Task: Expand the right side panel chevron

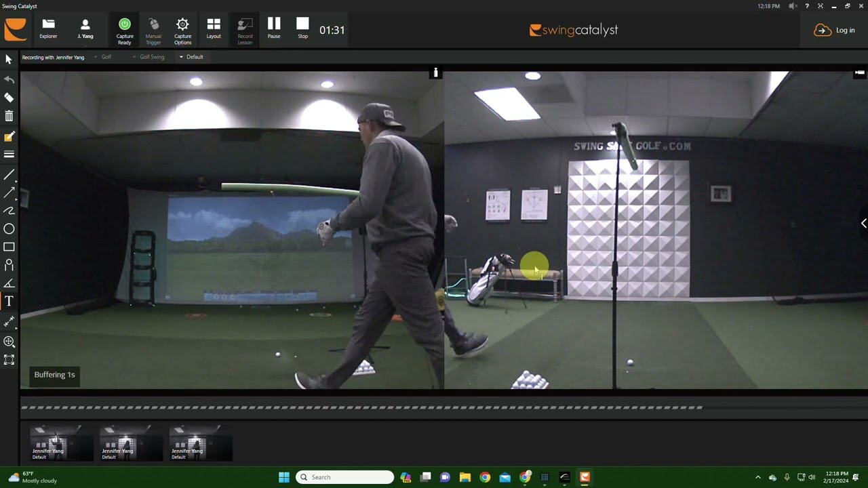Action: point(863,223)
